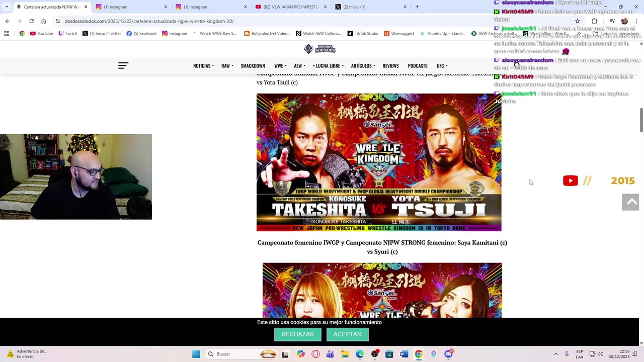Open the site hamburger menu icon
The height and width of the screenshot is (362, 644).
coord(123,65)
